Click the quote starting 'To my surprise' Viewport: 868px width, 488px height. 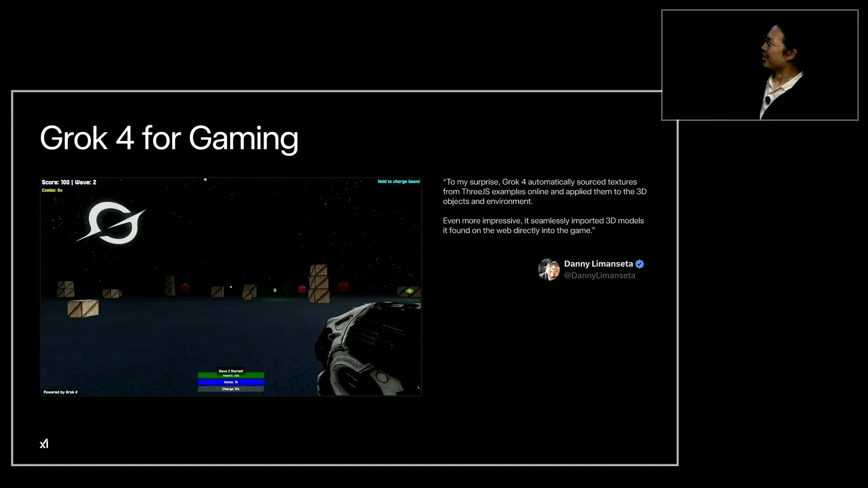tap(545, 192)
